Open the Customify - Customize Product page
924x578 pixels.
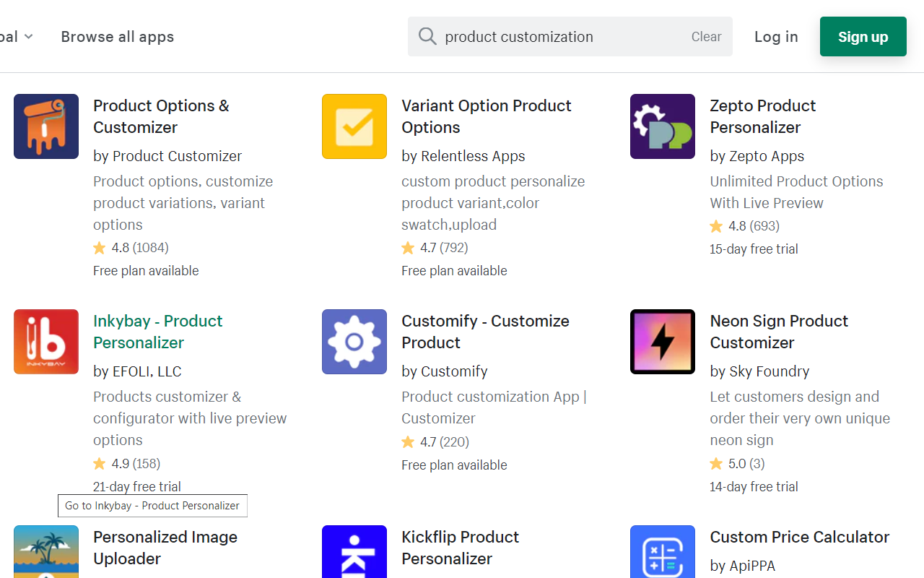(x=485, y=332)
